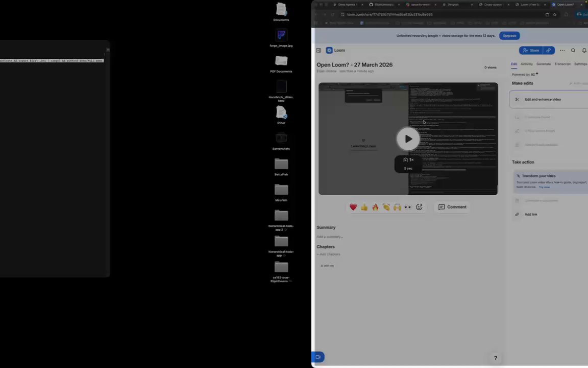Click the Loom logo
The image size is (588, 368).
tap(335, 50)
